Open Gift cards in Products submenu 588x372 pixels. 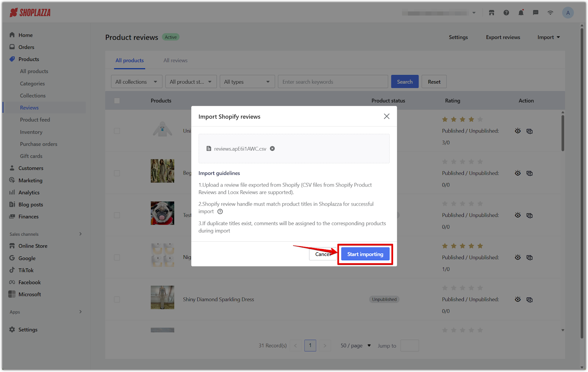pyautogui.click(x=31, y=156)
